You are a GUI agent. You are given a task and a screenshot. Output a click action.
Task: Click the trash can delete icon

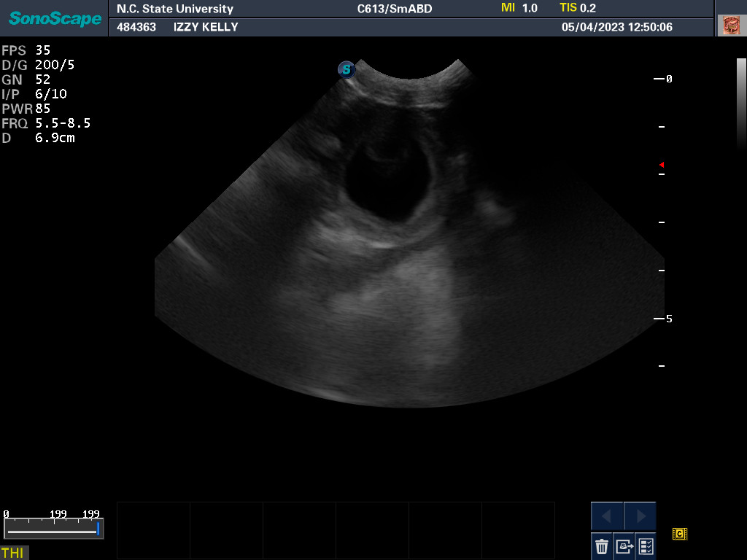pyautogui.click(x=602, y=545)
